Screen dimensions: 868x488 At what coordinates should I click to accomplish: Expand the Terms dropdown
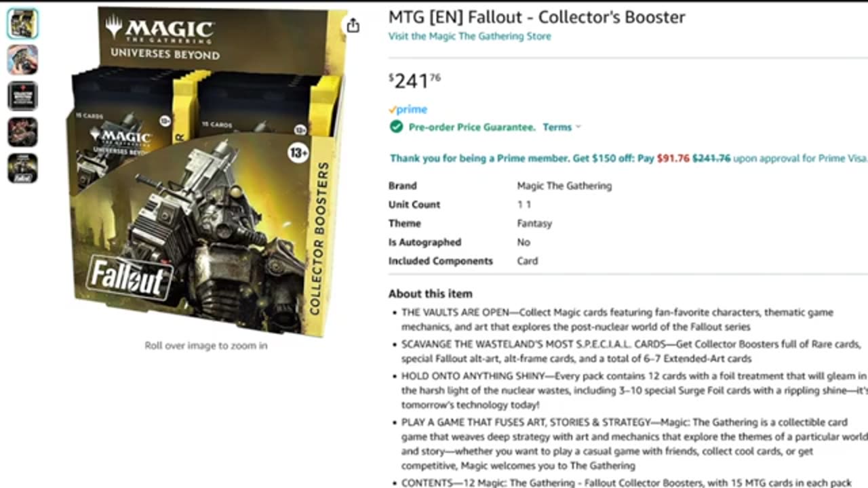tap(561, 127)
